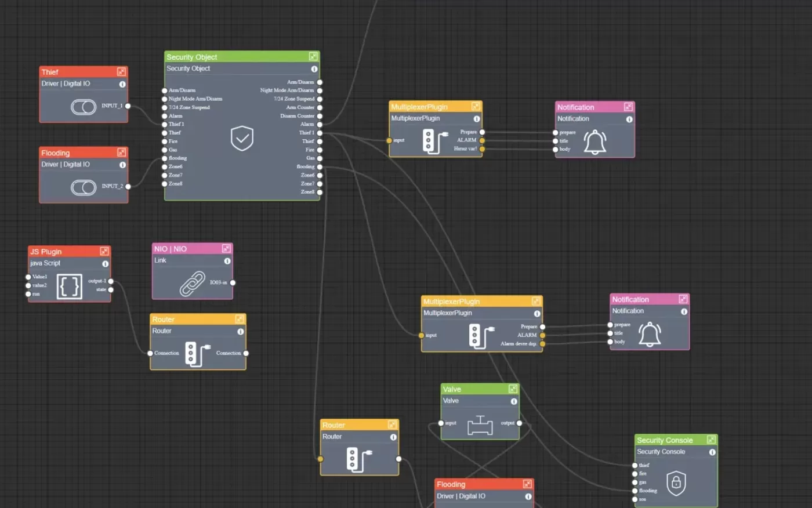Toggle the switch in Flooding node with INPUT_2

click(84, 187)
